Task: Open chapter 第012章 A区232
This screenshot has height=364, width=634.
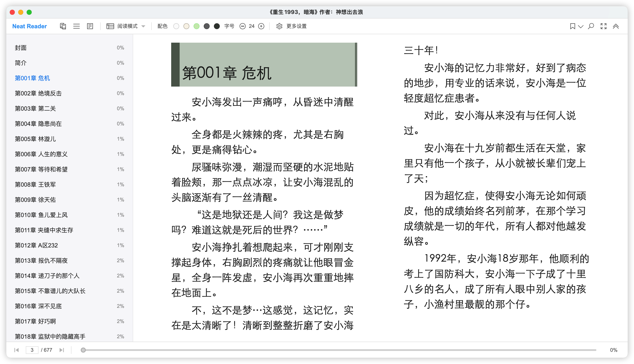Action: click(36, 245)
